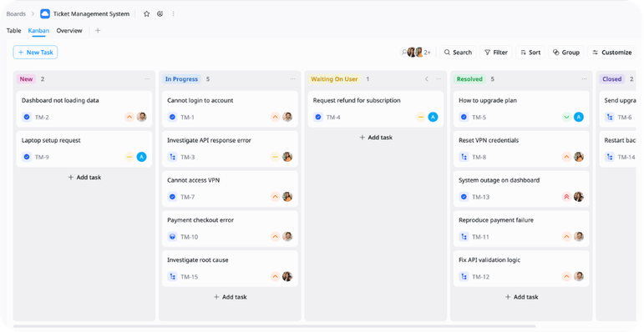644x332 pixels.
Task: Click the board appearance icon next to star
Action: 160,14
